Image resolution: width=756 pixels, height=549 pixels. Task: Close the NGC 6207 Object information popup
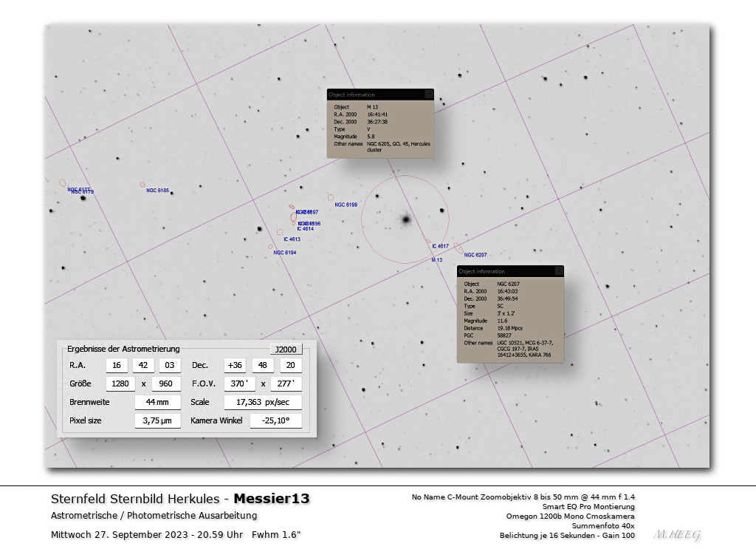point(558,271)
